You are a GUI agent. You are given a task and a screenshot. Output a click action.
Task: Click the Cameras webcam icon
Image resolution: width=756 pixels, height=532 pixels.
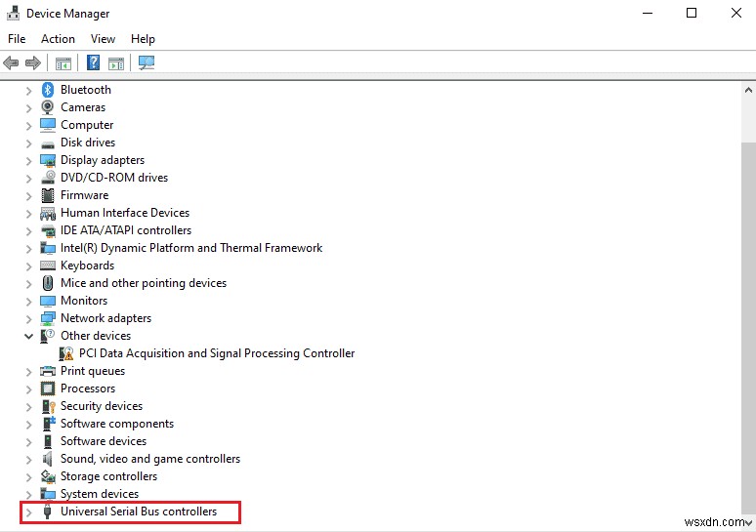48,107
